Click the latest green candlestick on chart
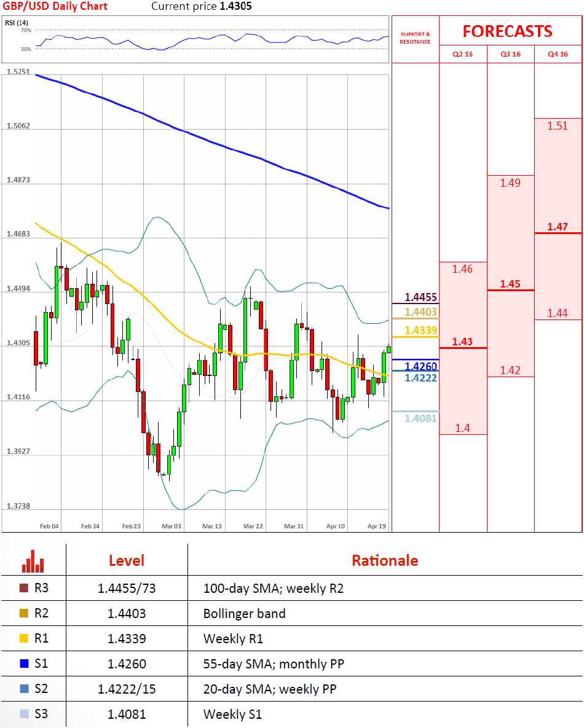Image resolution: width=584 pixels, height=728 pixels. pyautogui.click(x=389, y=349)
